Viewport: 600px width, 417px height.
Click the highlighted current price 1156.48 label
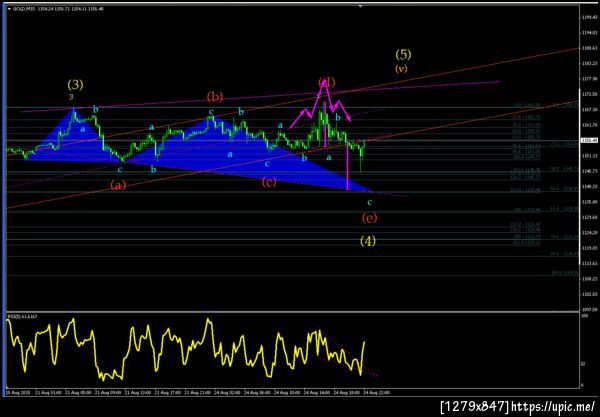point(589,140)
